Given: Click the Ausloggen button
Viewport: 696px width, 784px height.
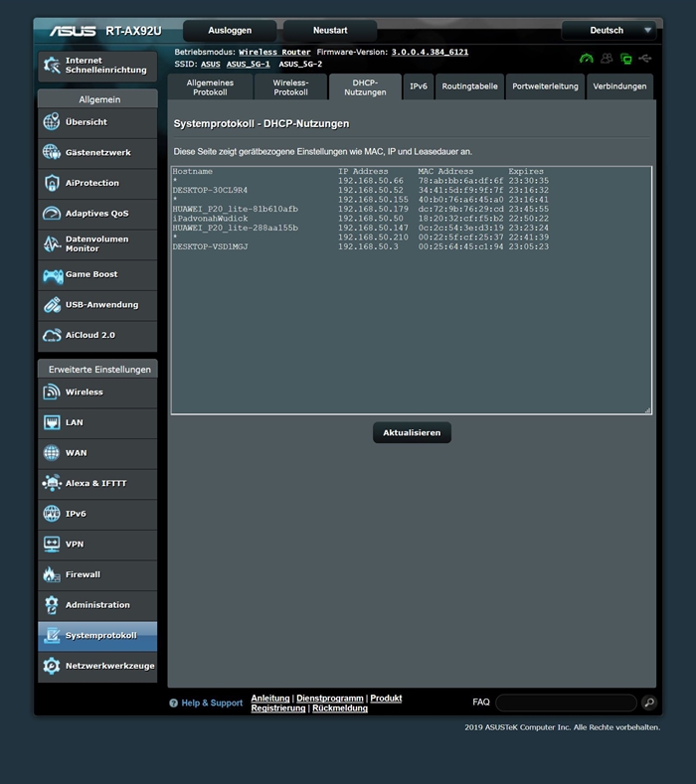Looking at the screenshot, I should 230,31.
